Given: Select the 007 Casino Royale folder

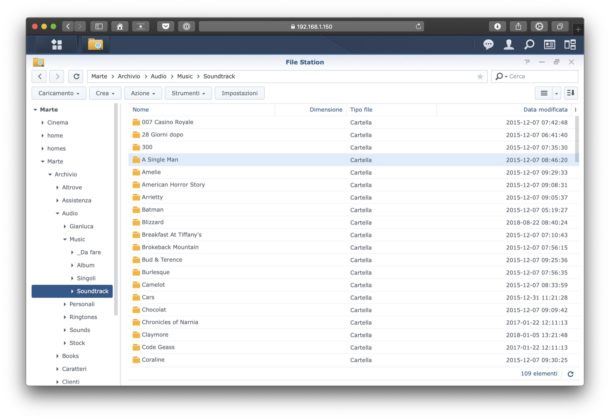Looking at the screenshot, I should [167, 122].
